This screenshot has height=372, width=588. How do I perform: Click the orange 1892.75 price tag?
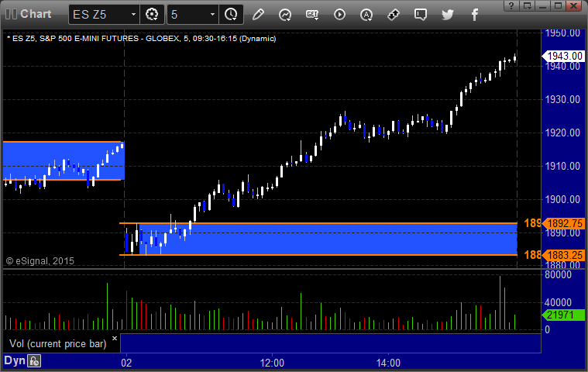564,223
